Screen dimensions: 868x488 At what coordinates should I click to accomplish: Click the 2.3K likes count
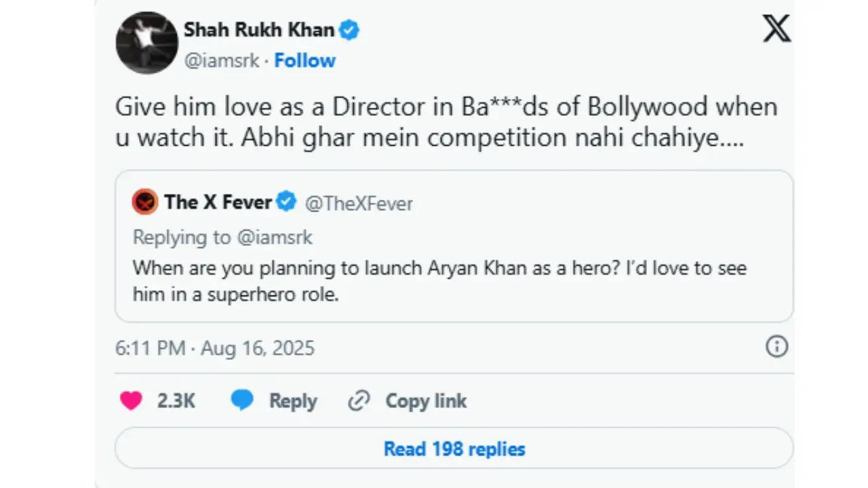pos(176,401)
